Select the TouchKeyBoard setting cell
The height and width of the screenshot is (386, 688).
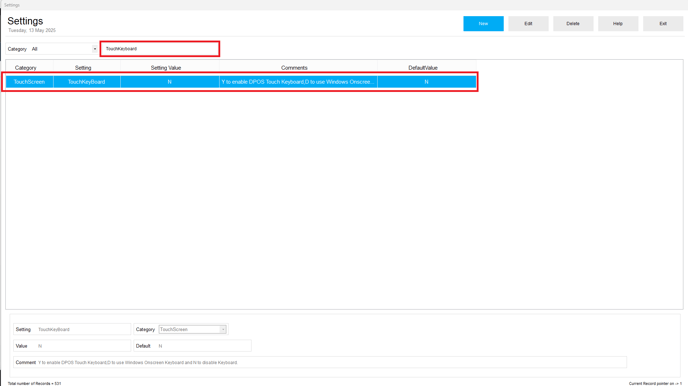coord(86,82)
